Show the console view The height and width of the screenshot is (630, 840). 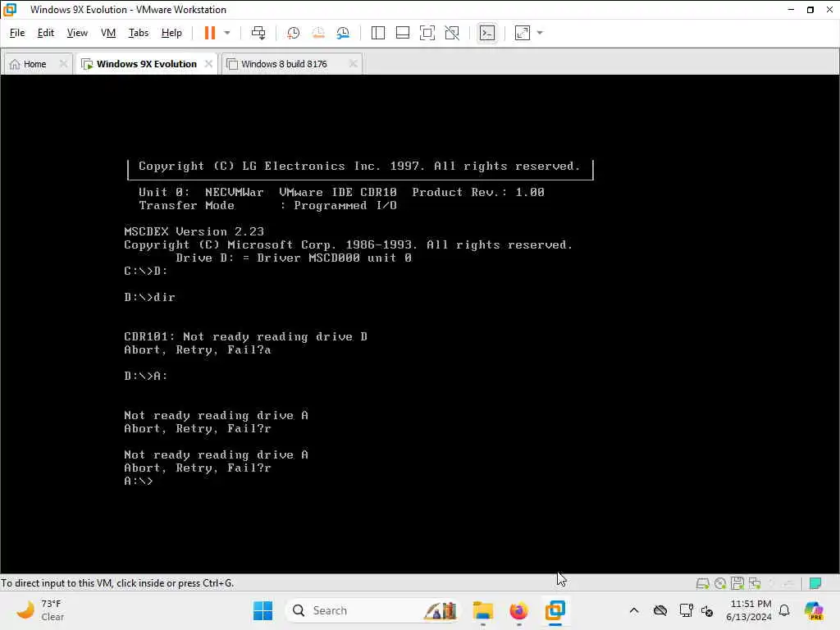[x=487, y=33]
